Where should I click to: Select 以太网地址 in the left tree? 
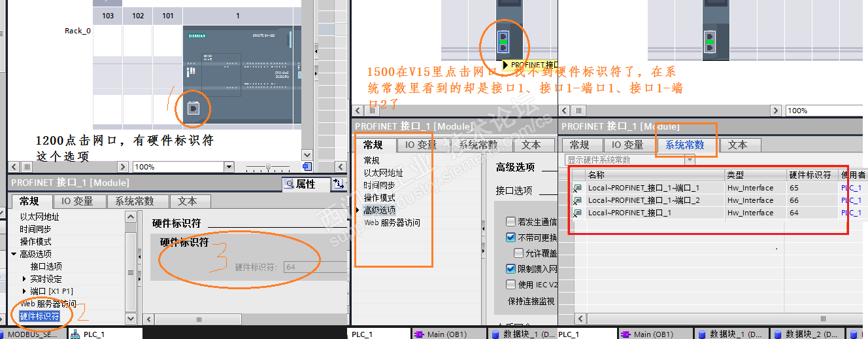click(39, 217)
